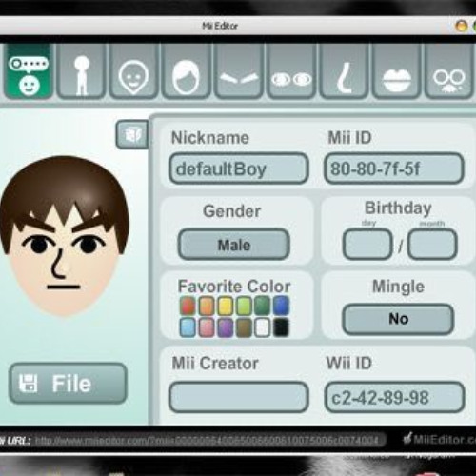Click the Birthday month field
The image size is (476, 476).
(x=432, y=245)
